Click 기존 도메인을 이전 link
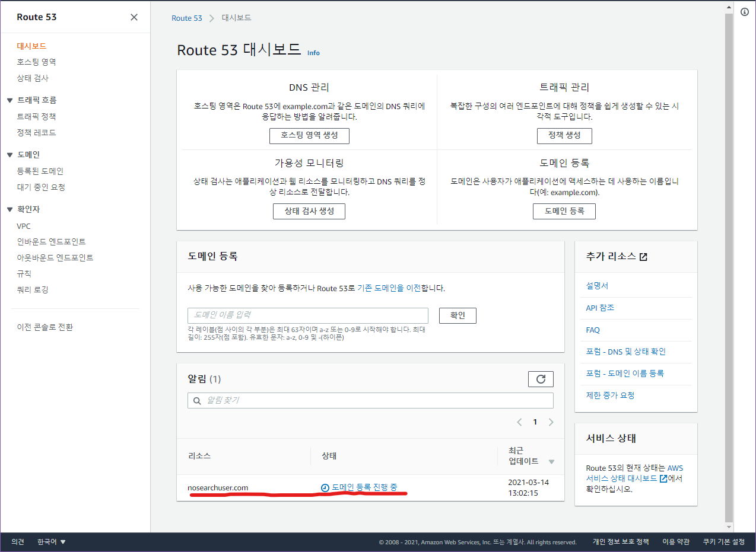This screenshot has width=756, height=552. pyautogui.click(x=389, y=288)
